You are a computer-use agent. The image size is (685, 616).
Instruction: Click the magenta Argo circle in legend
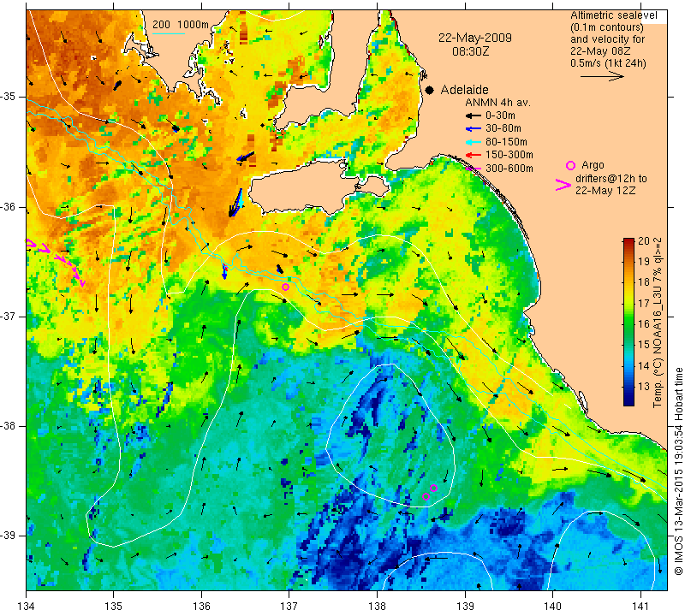(x=570, y=165)
